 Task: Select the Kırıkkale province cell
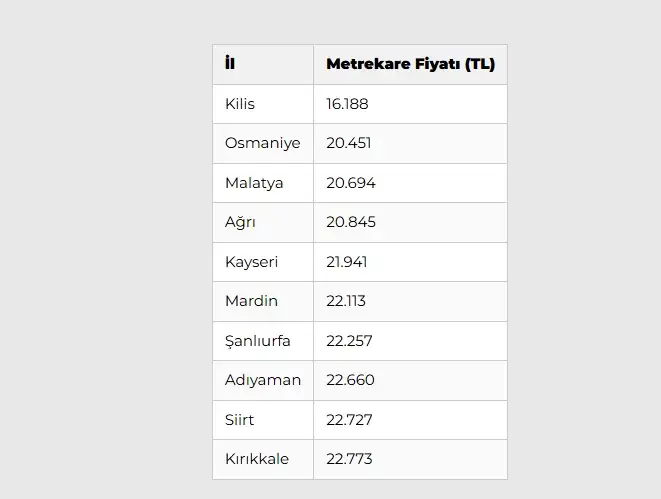256,459
